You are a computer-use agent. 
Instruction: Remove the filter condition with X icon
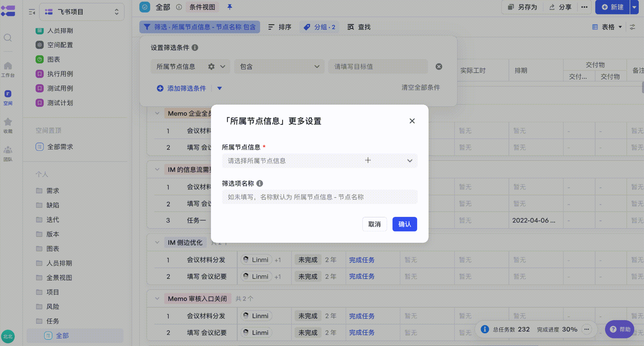point(439,67)
